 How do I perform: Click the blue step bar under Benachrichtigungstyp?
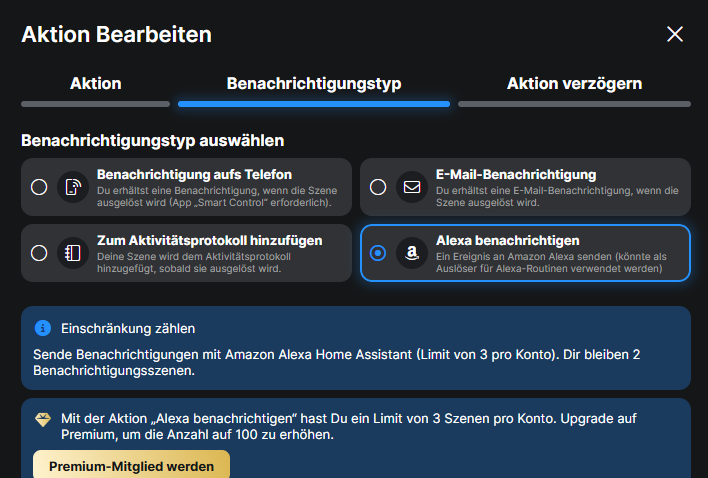point(314,103)
